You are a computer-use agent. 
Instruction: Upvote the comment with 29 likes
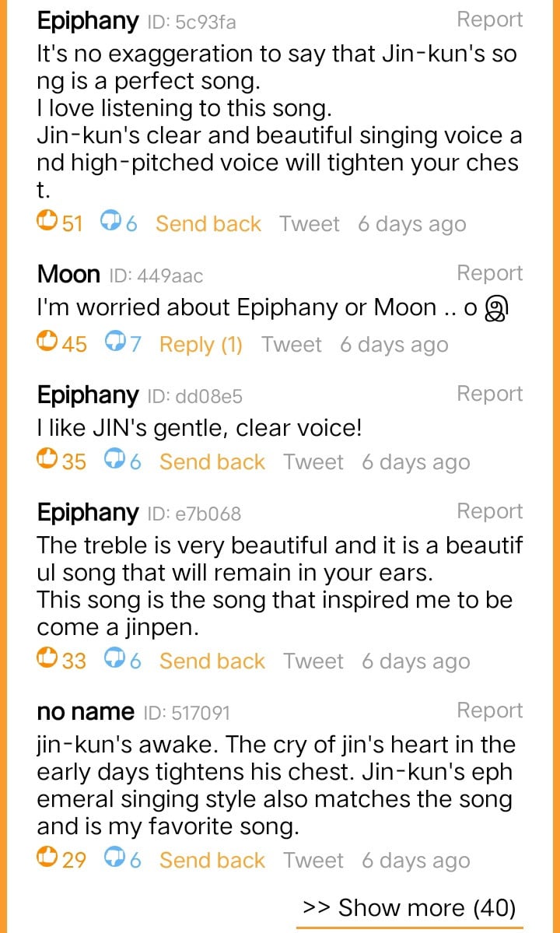point(61,860)
